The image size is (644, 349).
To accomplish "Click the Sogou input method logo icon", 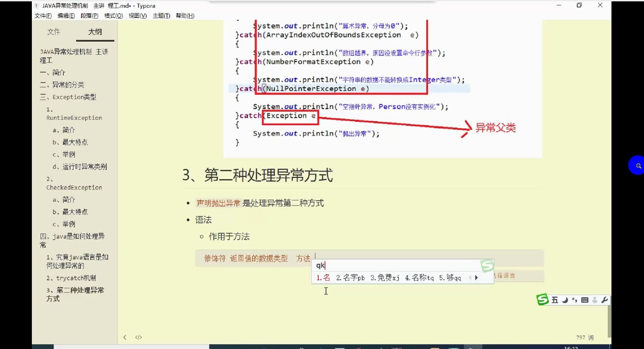I will [x=542, y=299].
